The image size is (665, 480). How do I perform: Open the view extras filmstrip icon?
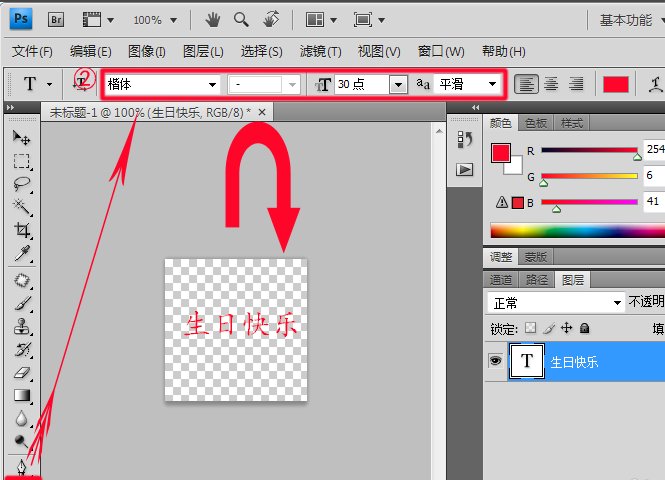click(92, 20)
